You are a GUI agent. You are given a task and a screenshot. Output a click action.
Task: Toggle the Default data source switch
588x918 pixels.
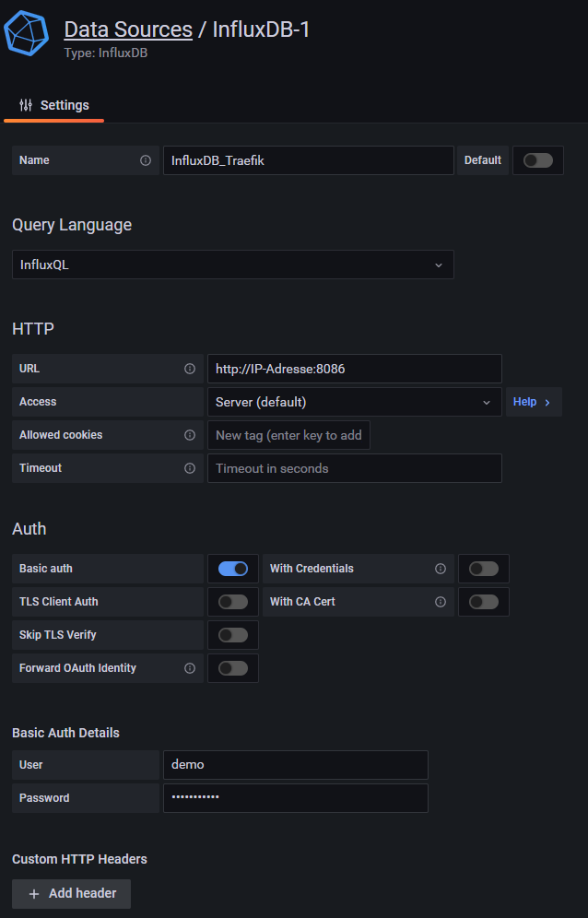(x=538, y=160)
